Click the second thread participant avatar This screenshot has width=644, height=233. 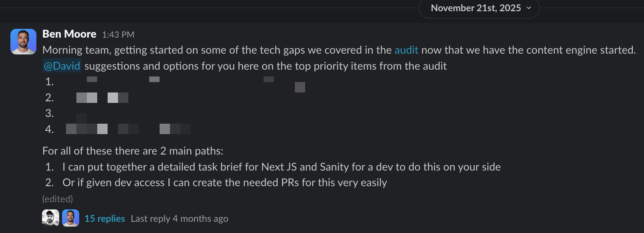pos(71,219)
